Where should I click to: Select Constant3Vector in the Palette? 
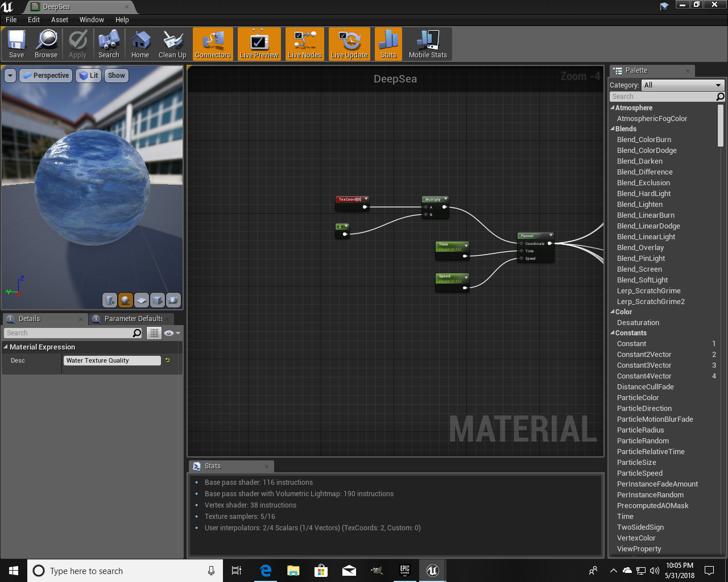point(644,365)
